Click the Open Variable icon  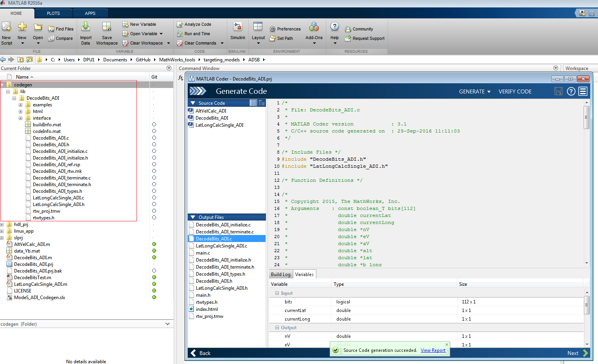[x=125, y=34]
